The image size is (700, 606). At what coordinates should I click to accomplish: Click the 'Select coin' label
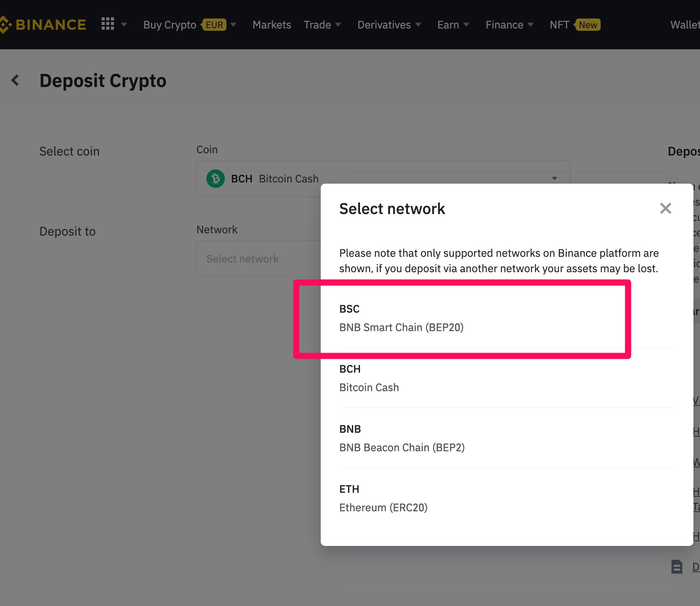(x=69, y=151)
